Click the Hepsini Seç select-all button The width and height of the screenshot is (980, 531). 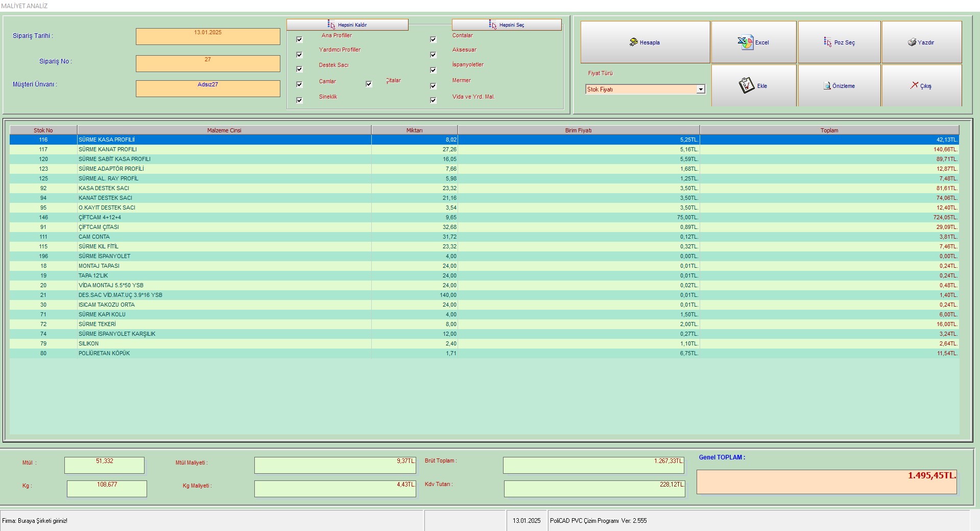(x=506, y=25)
